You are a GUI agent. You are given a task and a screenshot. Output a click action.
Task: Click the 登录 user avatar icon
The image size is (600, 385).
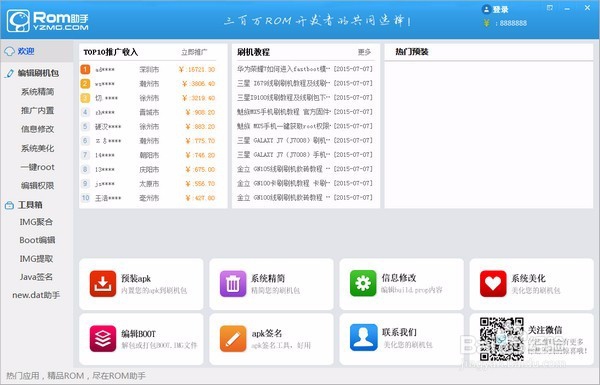click(486, 9)
